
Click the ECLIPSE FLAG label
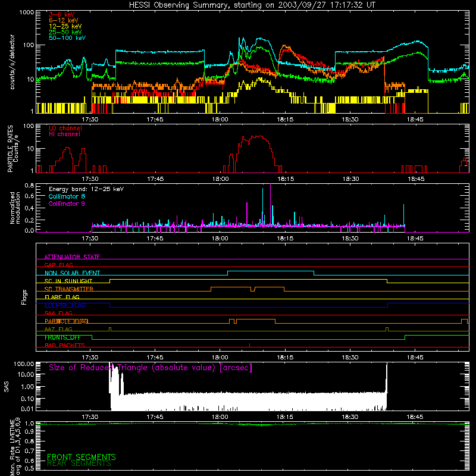pyautogui.click(x=65, y=305)
